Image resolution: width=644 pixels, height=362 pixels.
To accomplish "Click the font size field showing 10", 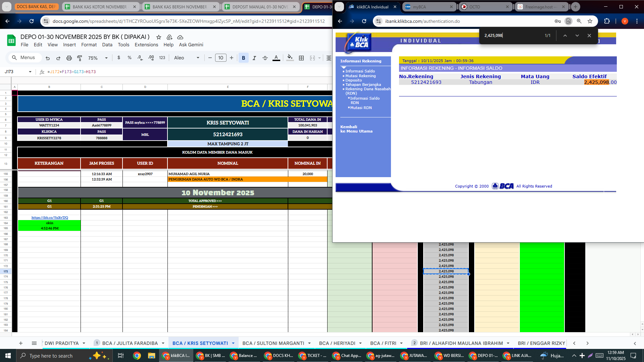I will 221,58.
